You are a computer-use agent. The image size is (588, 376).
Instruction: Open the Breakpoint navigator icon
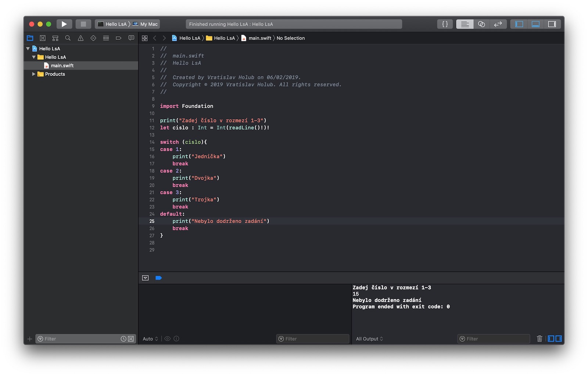point(118,38)
